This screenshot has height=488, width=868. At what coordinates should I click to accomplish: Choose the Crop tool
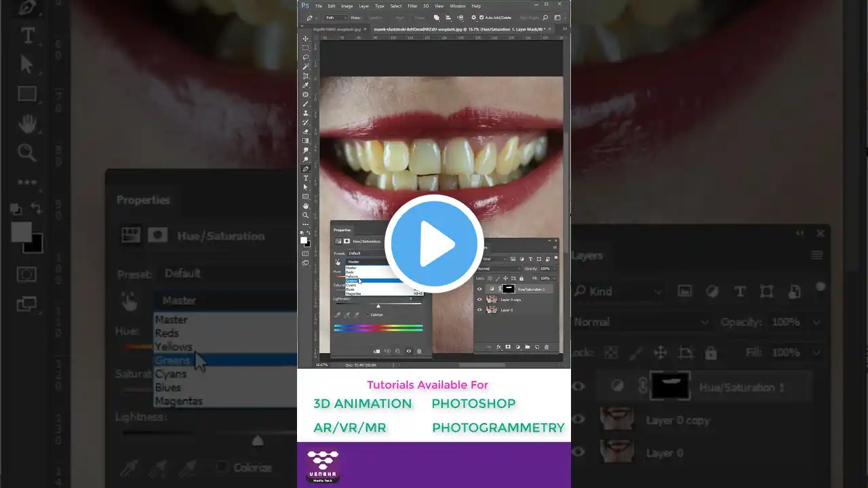[306, 77]
